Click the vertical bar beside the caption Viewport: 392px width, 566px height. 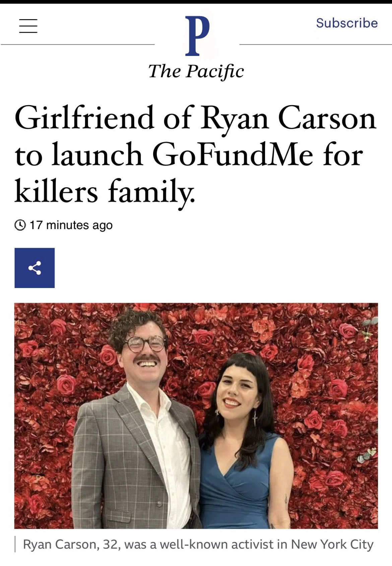(15, 544)
